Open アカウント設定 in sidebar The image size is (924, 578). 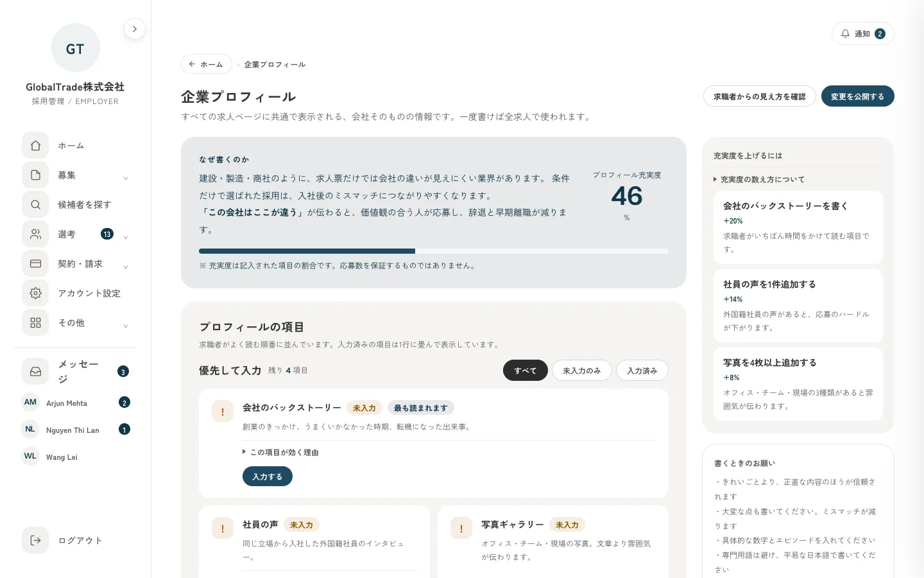coord(75,293)
